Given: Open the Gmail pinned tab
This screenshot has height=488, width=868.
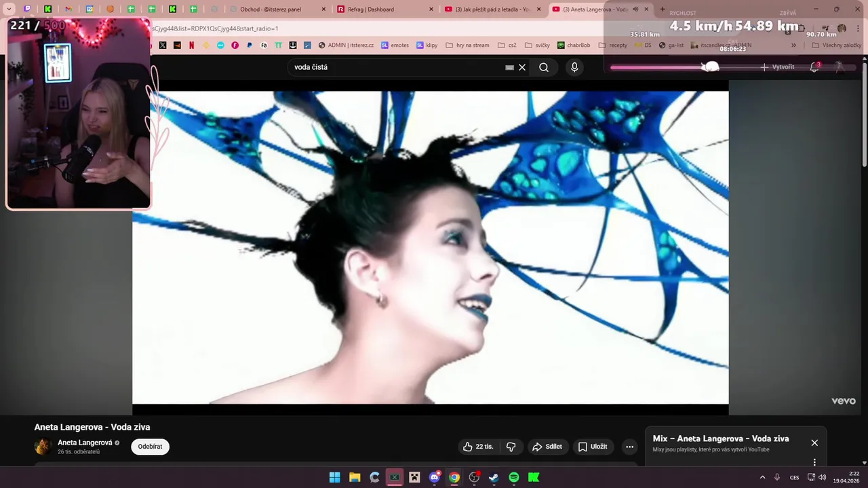Looking at the screenshot, I should [x=68, y=9].
